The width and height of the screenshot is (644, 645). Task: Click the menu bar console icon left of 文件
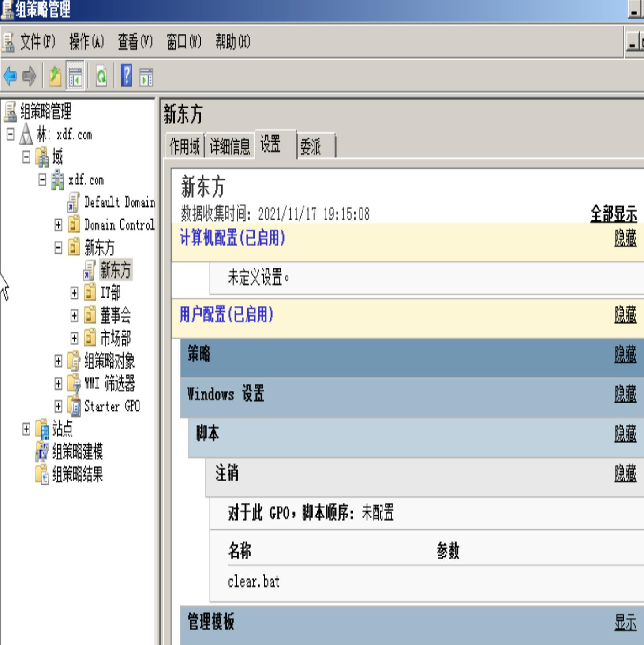8,43
